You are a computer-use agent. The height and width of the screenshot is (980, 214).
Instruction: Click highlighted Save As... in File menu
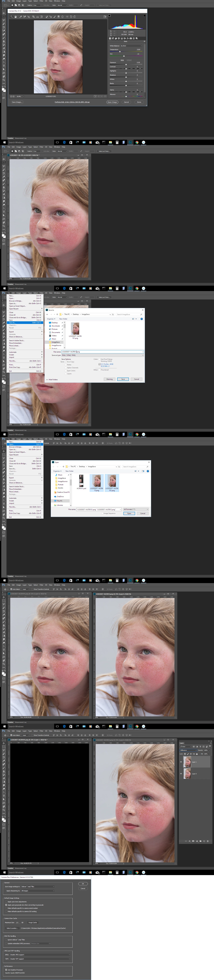pyautogui.click(x=25, y=323)
